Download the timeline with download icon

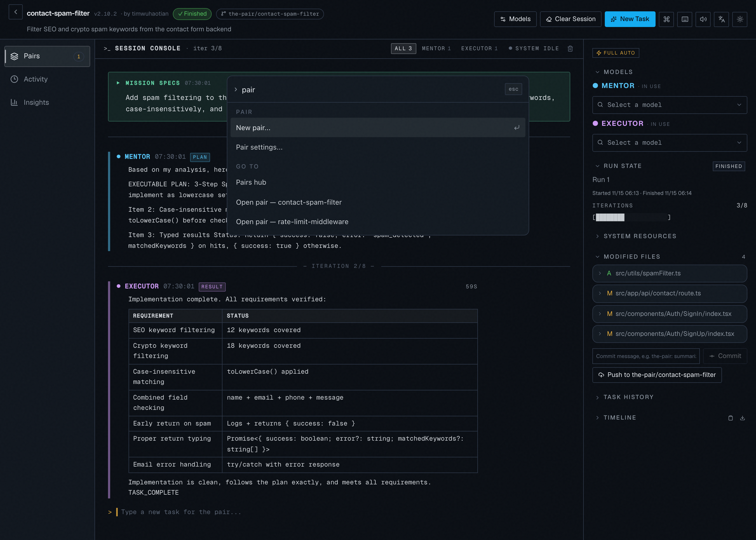[x=742, y=418]
